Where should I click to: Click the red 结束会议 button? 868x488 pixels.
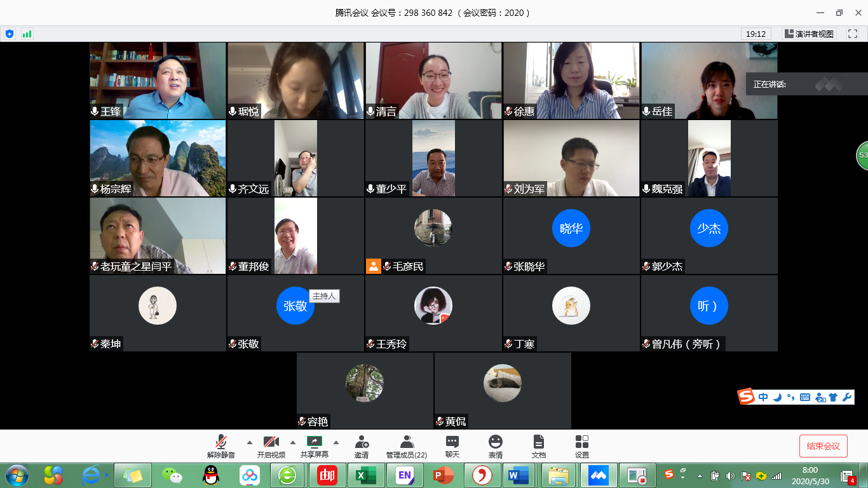pyautogui.click(x=823, y=446)
